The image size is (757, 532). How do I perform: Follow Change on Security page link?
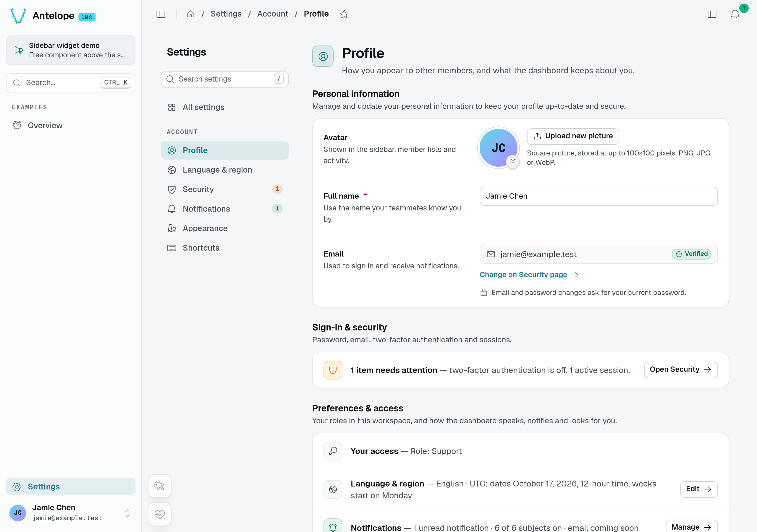[529, 275]
